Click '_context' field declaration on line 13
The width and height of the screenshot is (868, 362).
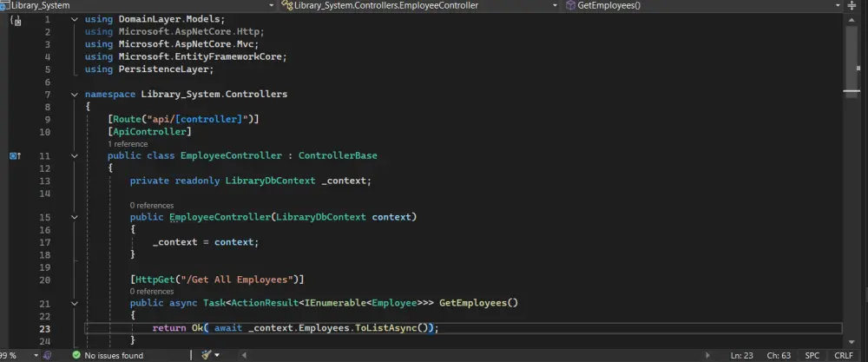[343, 181]
